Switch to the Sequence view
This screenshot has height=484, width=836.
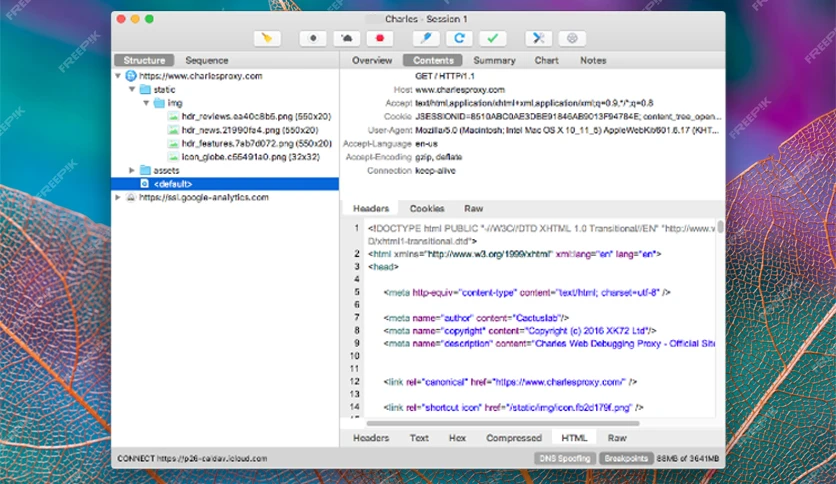tap(207, 60)
